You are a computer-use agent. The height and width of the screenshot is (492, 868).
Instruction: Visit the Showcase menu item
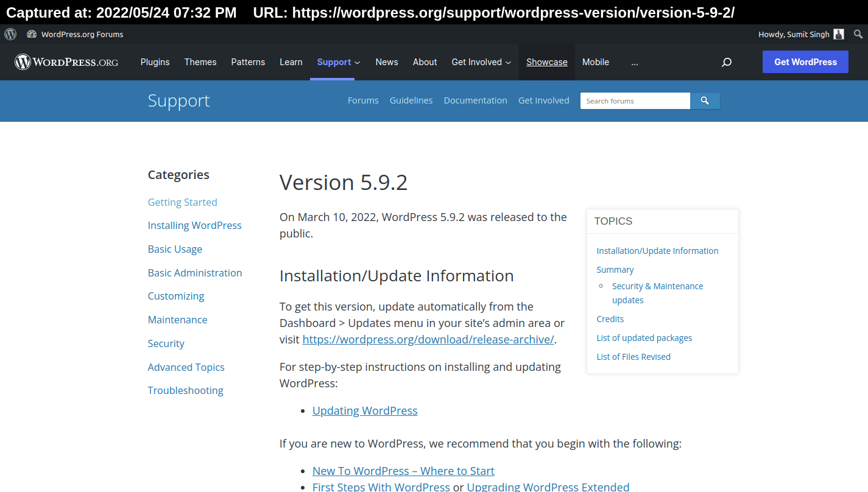[x=547, y=62]
